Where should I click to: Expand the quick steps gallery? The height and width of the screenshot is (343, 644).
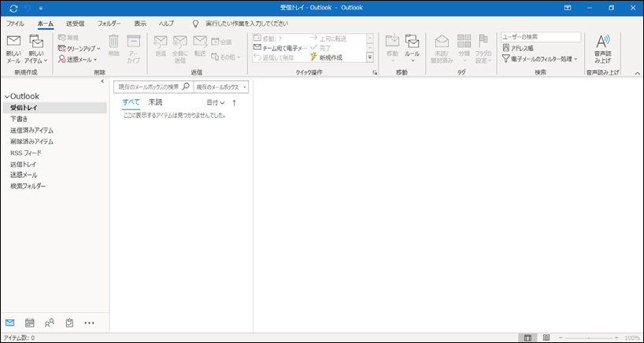(370, 58)
